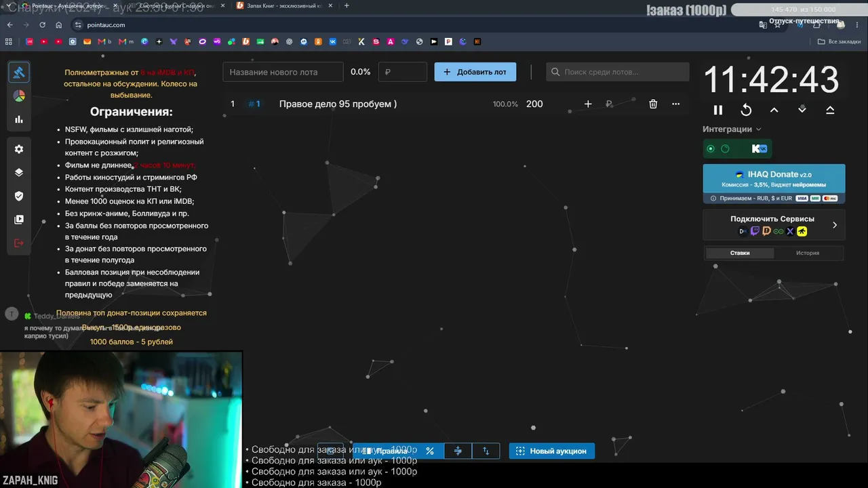Open the Все закладки bookmarks folder

839,41
